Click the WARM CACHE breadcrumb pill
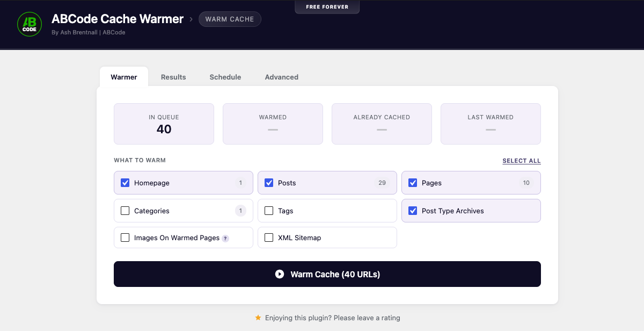The height and width of the screenshot is (331, 644). (x=230, y=19)
